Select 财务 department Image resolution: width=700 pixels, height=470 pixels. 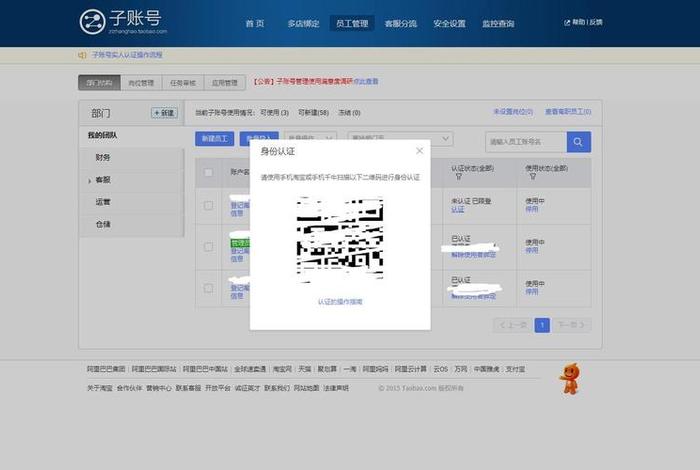(x=103, y=157)
